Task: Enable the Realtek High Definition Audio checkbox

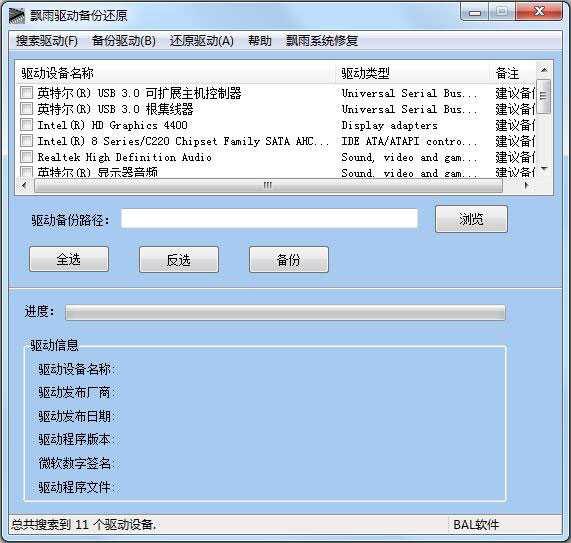Action: pyautogui.click(x=26, y=157)
